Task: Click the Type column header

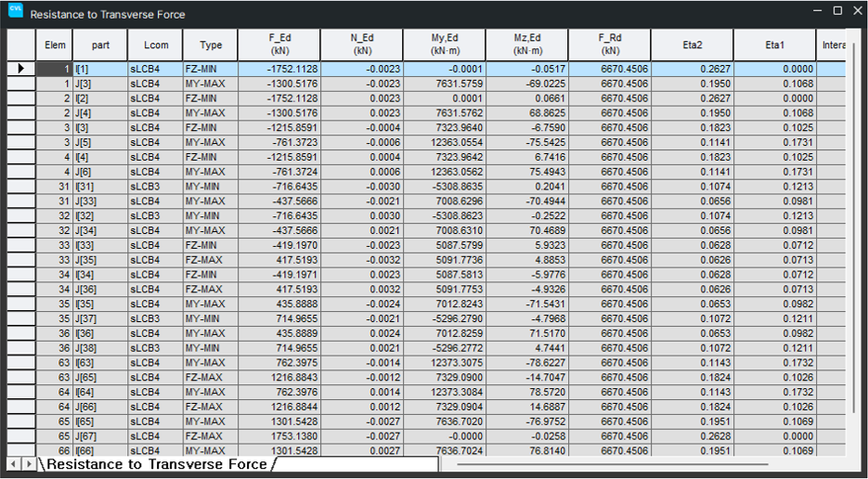Action: click(x=211, y=45)
